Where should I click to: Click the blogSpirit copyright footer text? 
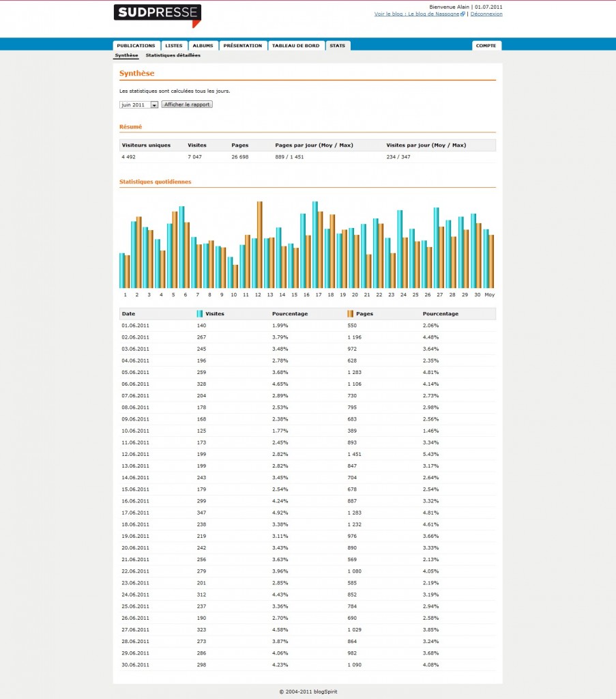[x=308, y=692]
